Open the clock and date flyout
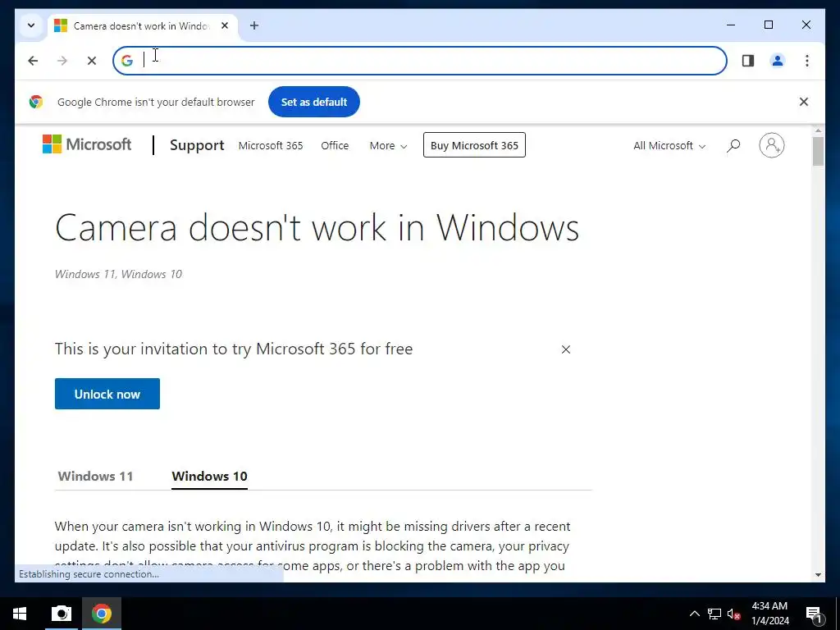Screen dimensions: 840x630 point(770,614)
